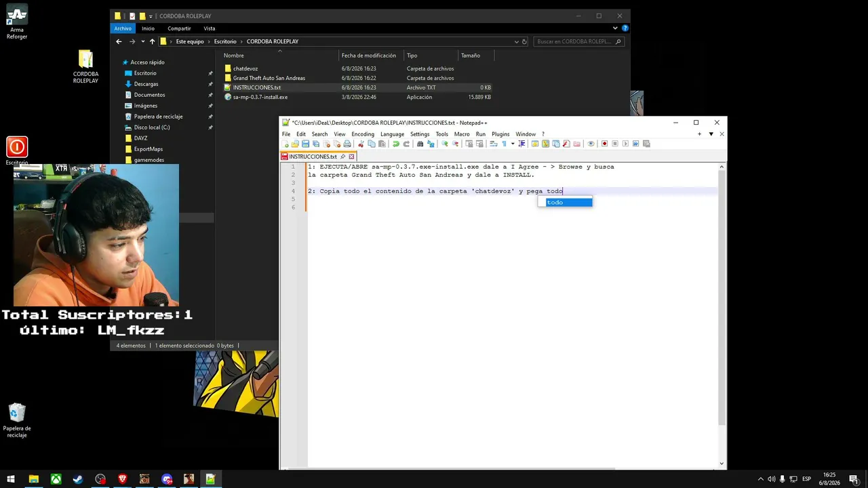
Task: Open Steam from the taskbar
Action: pyautogui.click(x=78, y=479)
